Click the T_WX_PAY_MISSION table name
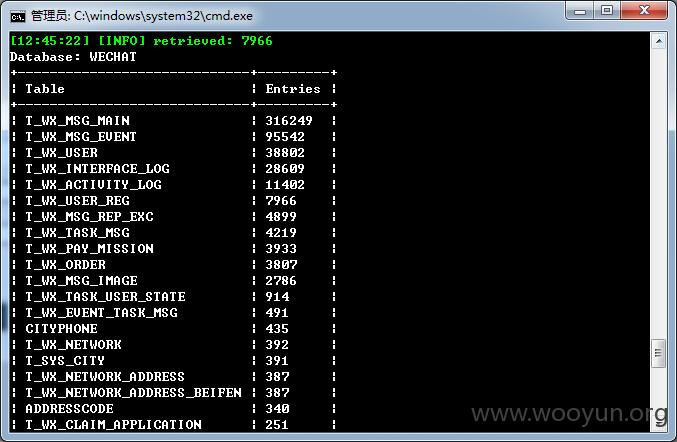This screenshot has height=442, width=677. [89, 249]
